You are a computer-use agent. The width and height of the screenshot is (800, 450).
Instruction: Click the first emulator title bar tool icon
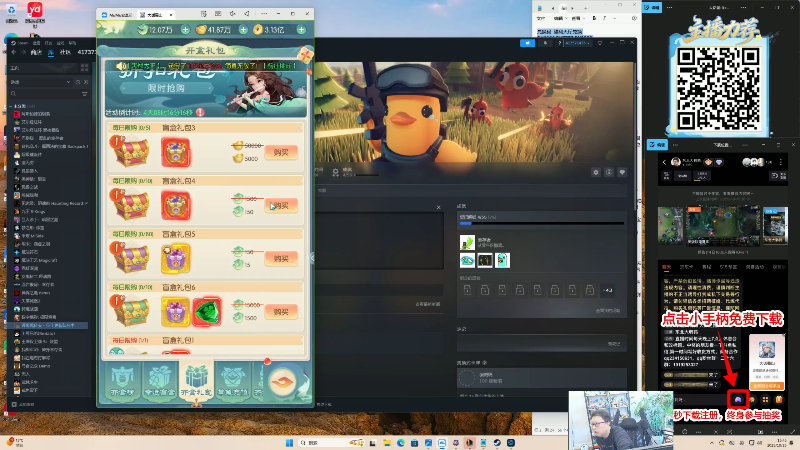(x=204, y=14)
